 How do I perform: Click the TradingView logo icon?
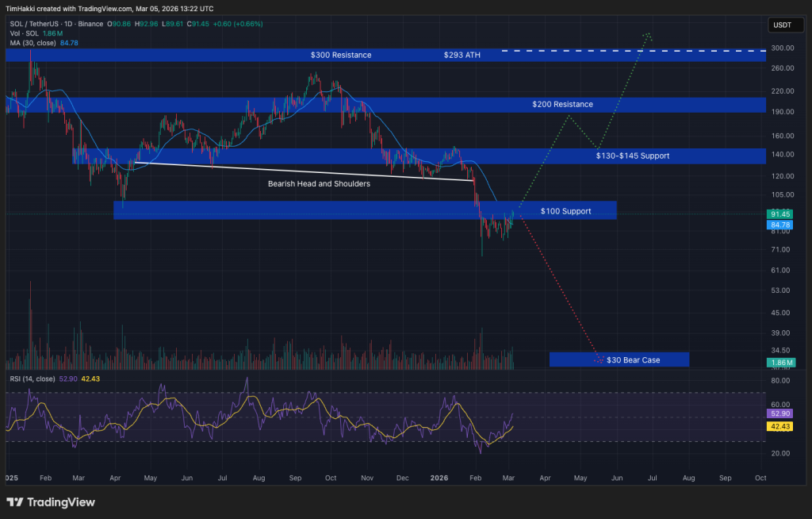point(15,502)
